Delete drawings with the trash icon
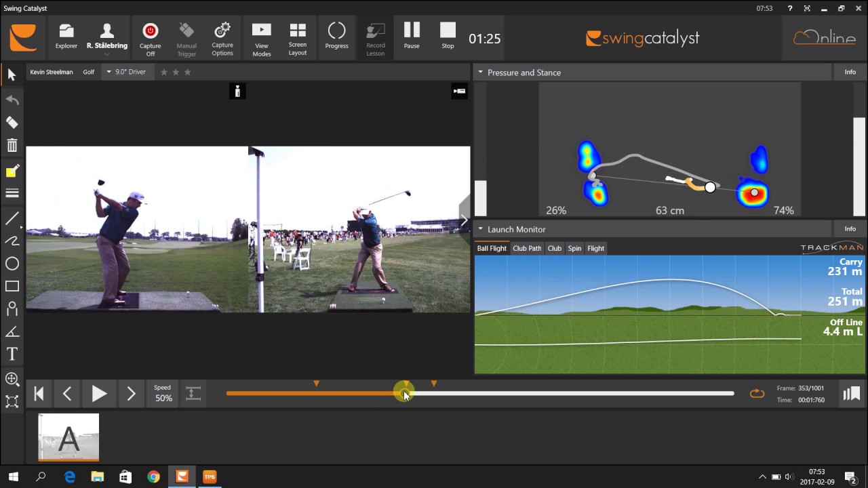 pyautogui.click(x=12, y=145)
